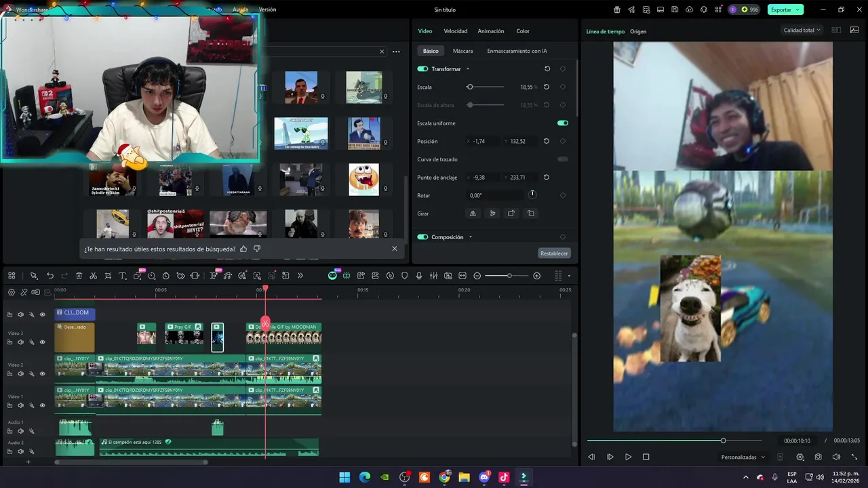Play the preview video
868x488 pixels.
pos(628,457)
